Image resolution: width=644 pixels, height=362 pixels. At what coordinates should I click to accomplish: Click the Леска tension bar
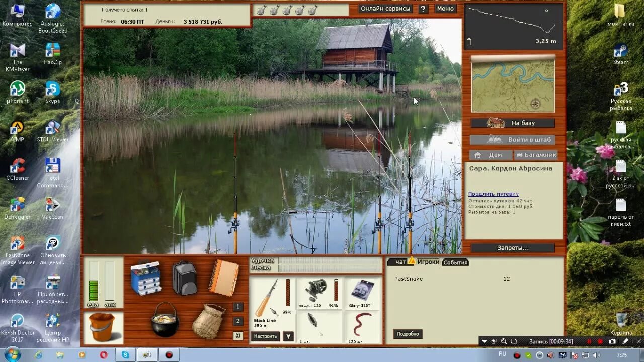(329, 268)
